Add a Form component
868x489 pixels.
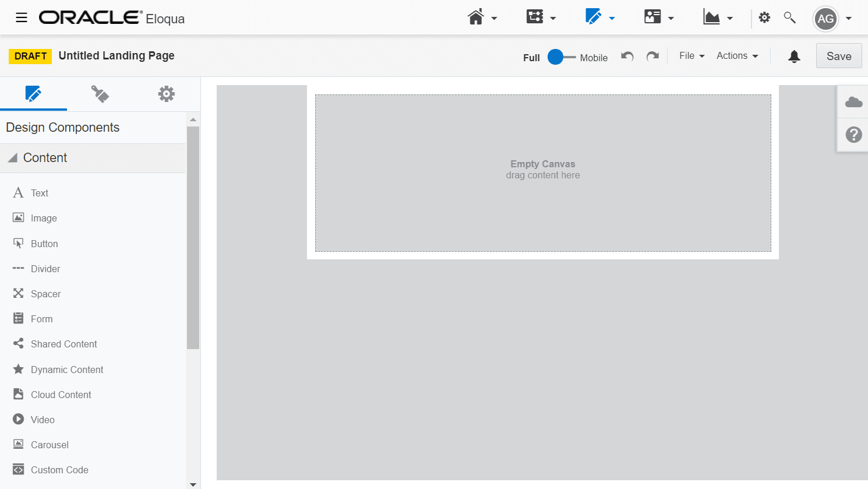pyautogui.click(x=41, y=318)
